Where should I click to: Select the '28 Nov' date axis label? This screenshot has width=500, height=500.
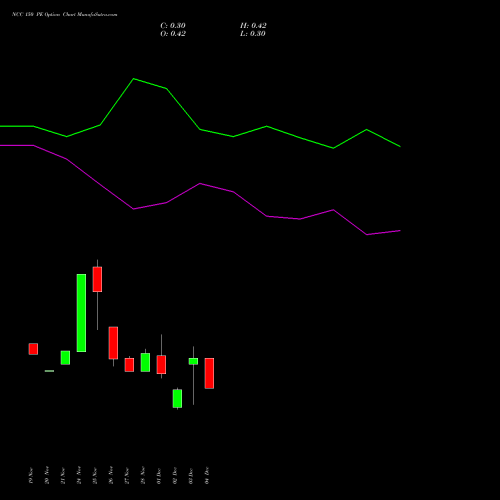(x=143, y=476)
